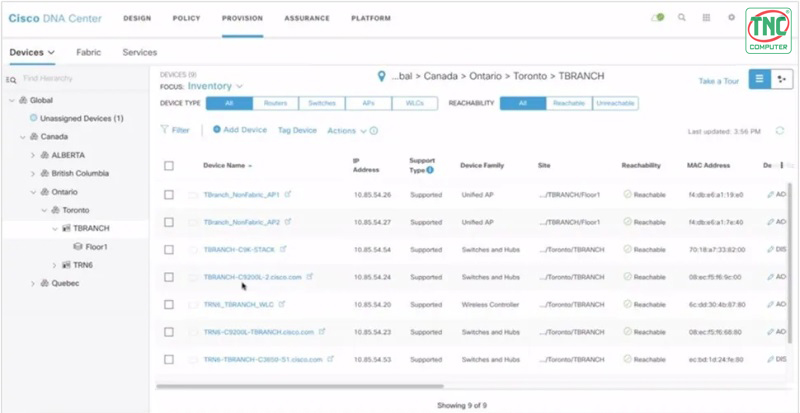800x413 pixels.
Task: Check the box for TRN6-TBRANCH-C3650-S1.cisco.com
Action: [169, 360]
